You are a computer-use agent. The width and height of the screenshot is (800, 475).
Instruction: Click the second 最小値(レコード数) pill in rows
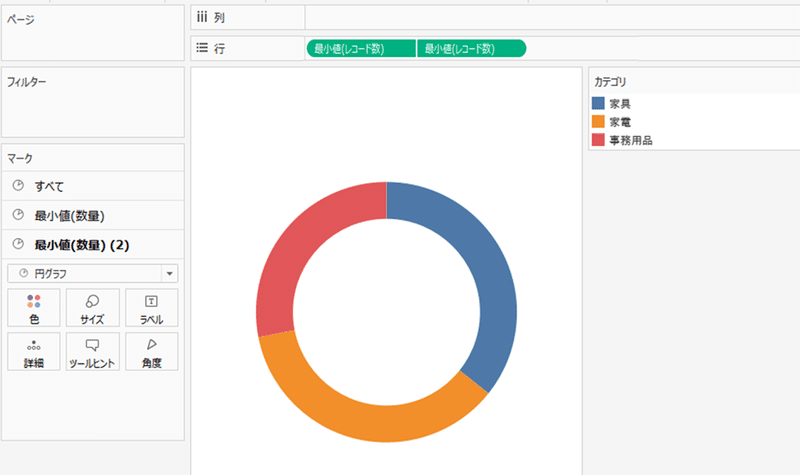click(471, 48)
